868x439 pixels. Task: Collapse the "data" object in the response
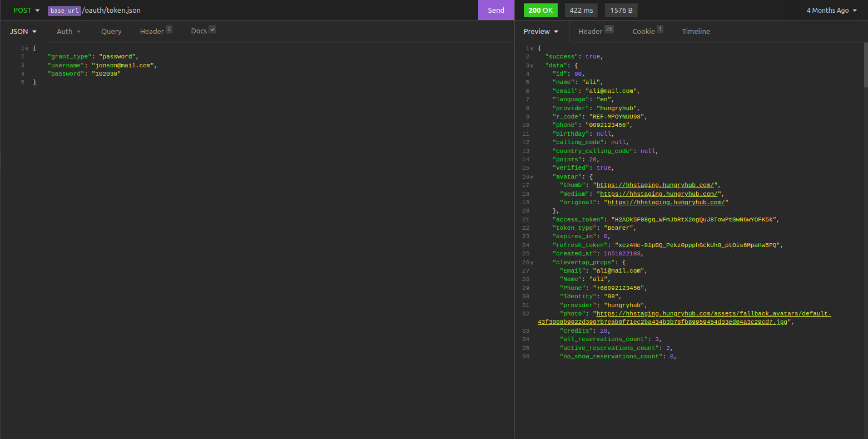pyautogui.click(x=532, y=66)
